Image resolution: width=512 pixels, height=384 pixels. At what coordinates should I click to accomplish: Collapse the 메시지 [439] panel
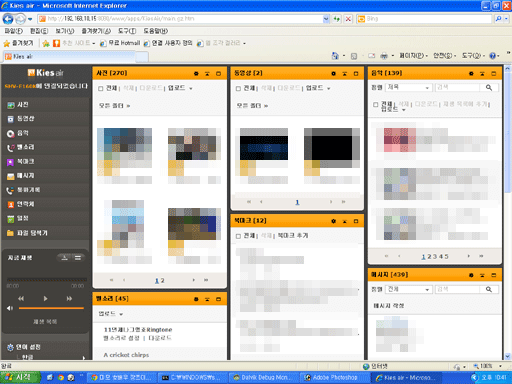(x=482, y=275)
